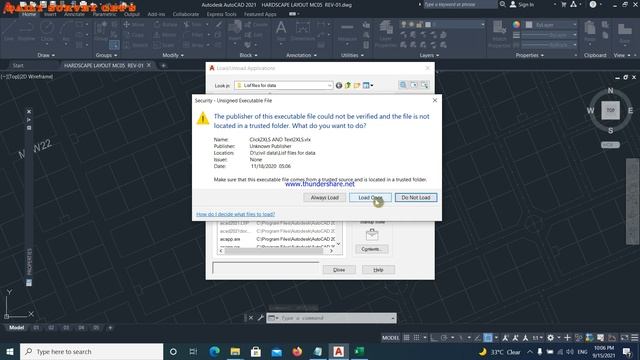The width and height of the screenshot is (640, 360).
Task: Click the Measure tool in Utilities
Action: (347, 31)
